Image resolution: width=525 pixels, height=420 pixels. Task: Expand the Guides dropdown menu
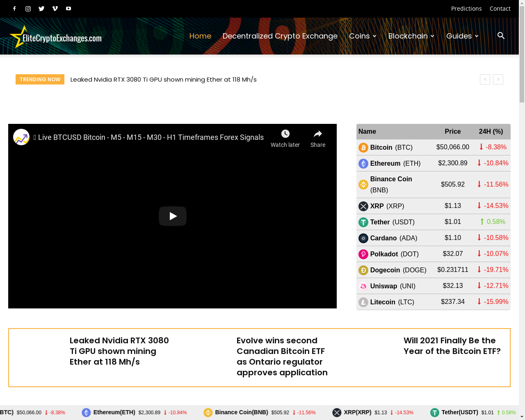point(462,36)
